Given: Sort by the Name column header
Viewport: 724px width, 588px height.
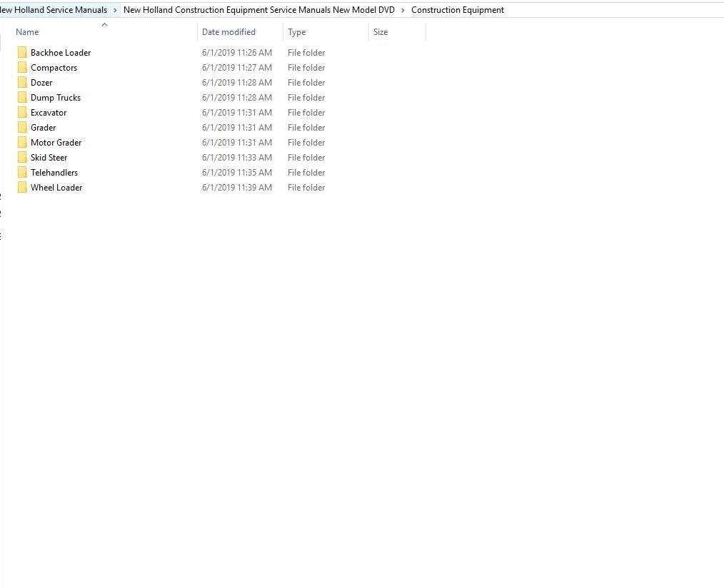Looking at the screenshot, I should tap(27, 32).
